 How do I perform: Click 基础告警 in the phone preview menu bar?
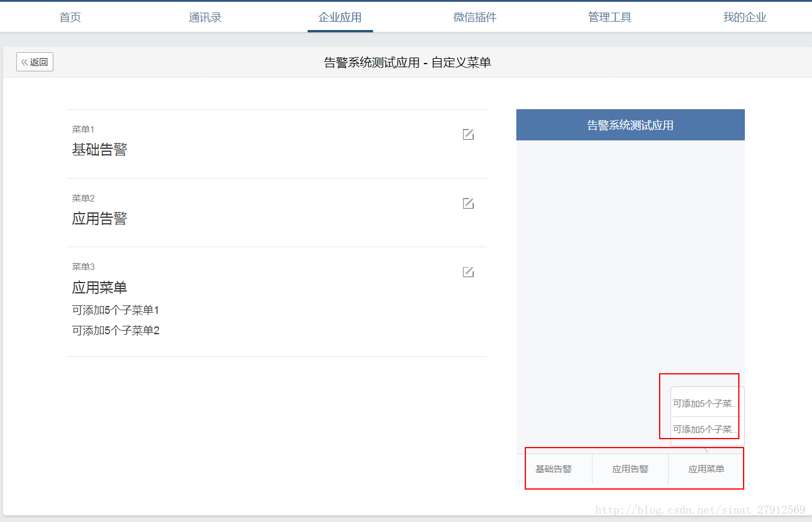[554, 469]
